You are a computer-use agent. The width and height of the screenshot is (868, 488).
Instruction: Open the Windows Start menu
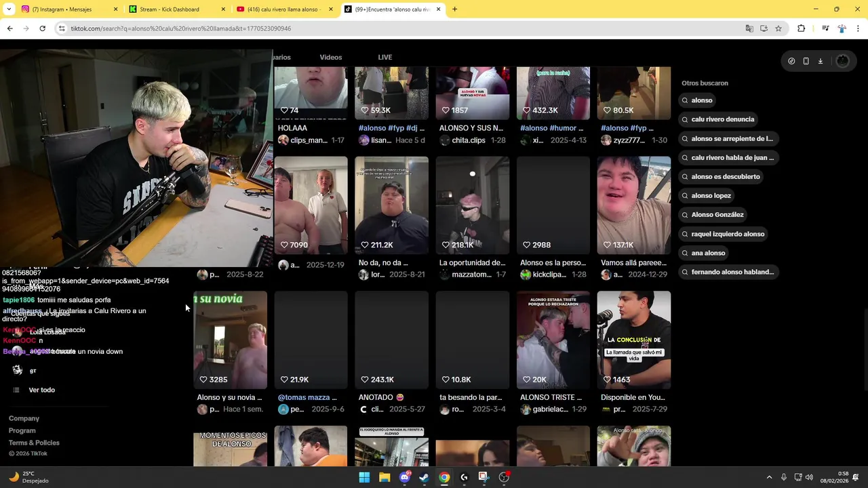(x=364, y=477)
